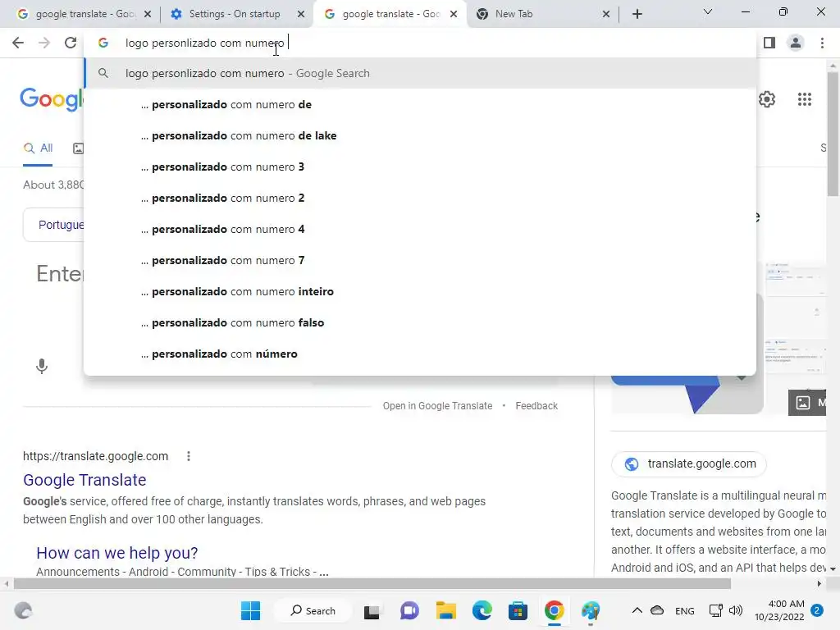The height and width of the screenshot is (630, 840).
Task: Close the Settings - On startup tab
Action: pyautogui.click(x=301, y=14)
